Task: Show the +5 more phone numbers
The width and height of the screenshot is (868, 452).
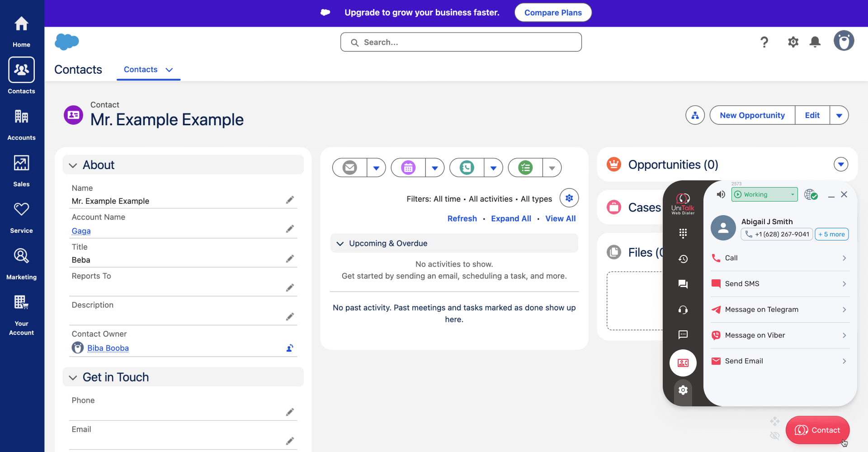Action: (x=831, y=234)
